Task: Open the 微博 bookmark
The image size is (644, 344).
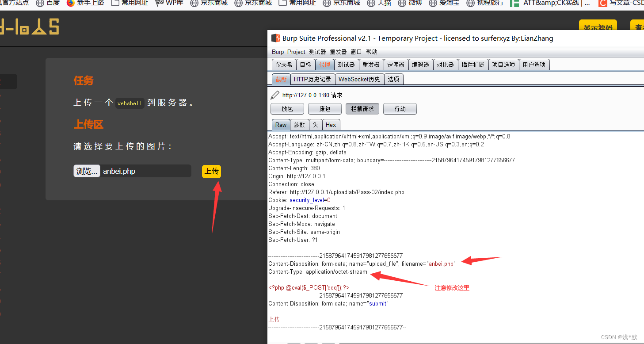Action: [410, 3]
